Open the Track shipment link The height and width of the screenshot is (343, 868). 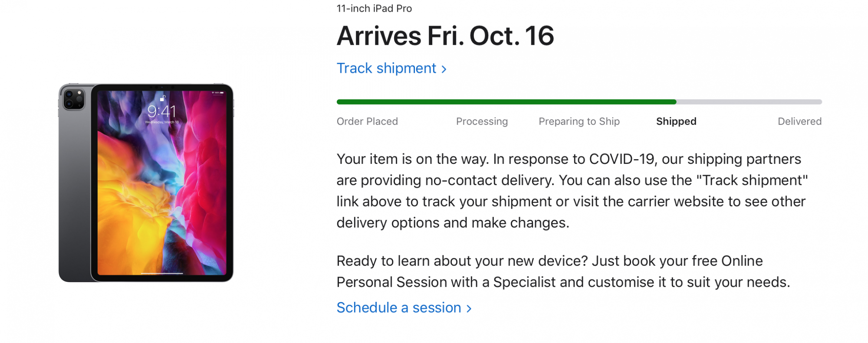(x=386, y=69)
